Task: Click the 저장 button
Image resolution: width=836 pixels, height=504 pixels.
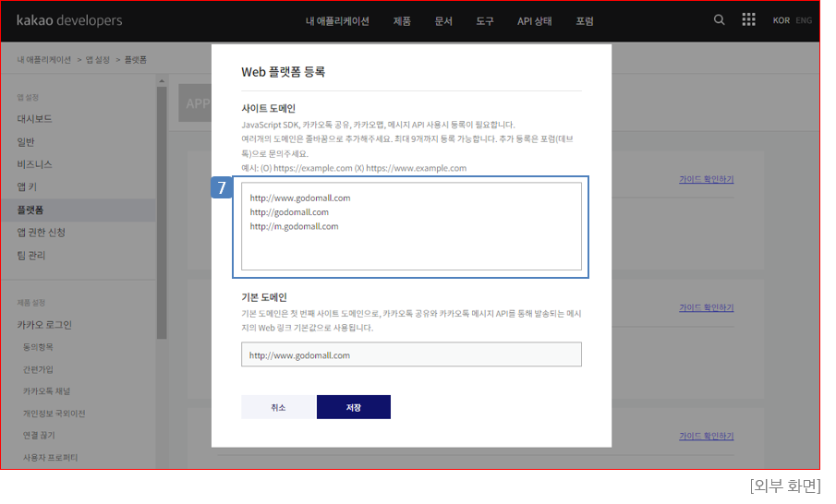Action: (353, 407)
